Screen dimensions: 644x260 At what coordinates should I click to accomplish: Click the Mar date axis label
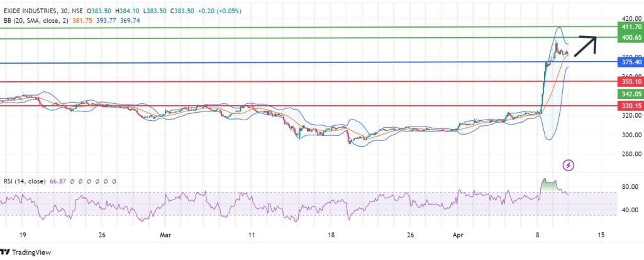pos(166,235)
